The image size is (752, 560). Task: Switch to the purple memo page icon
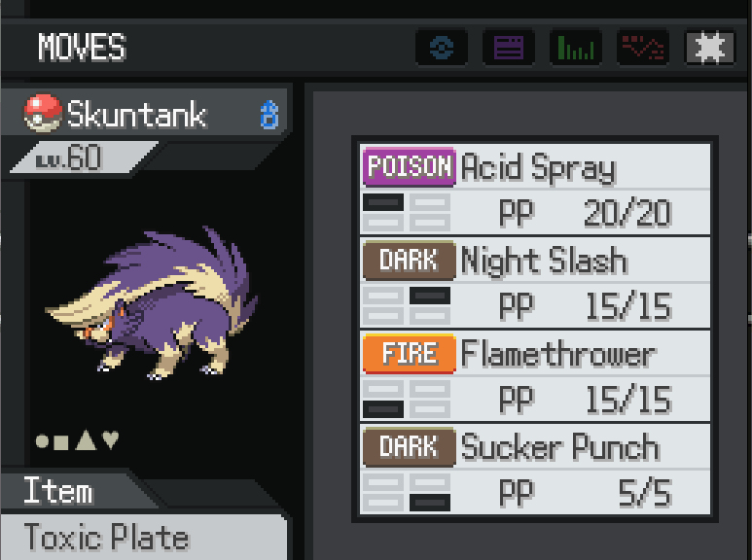(x=509, y=47)
